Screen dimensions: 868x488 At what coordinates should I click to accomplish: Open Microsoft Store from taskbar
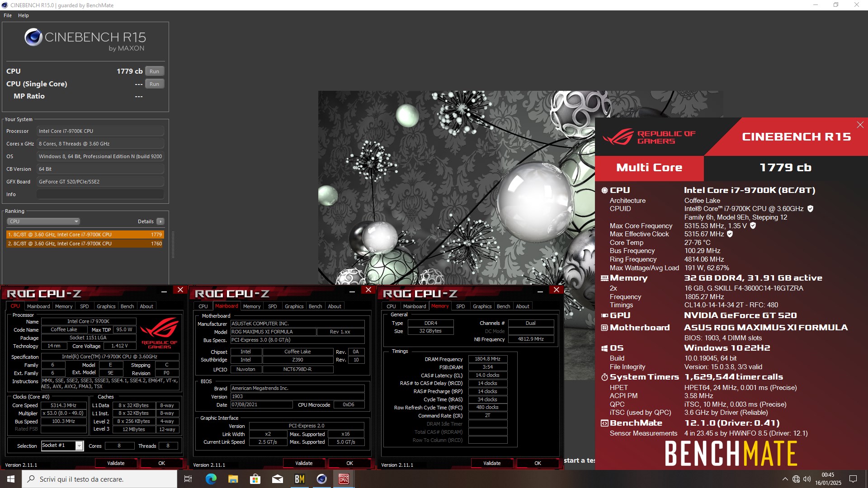tap(255, 479)
